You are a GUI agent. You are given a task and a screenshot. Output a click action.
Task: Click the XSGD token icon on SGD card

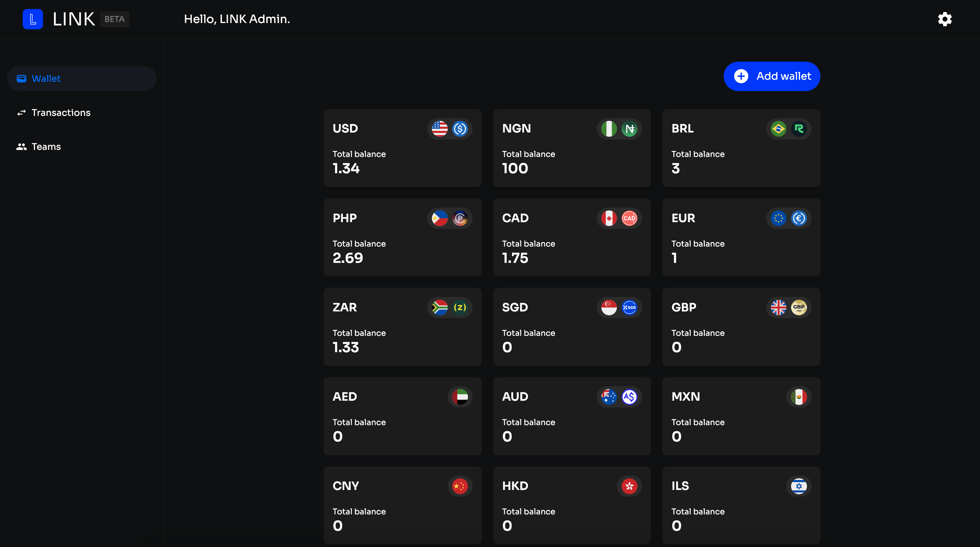click(629, 308)
